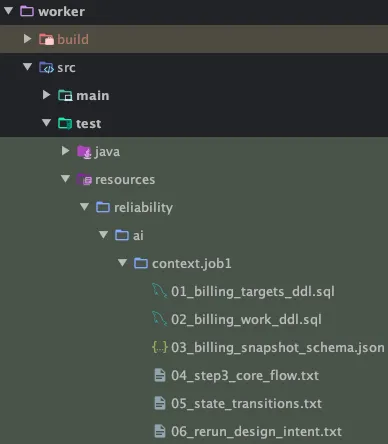388x444 pixels.
Task: Select 02_billing_work_ddl.sql file
Action: coord(246,319)
